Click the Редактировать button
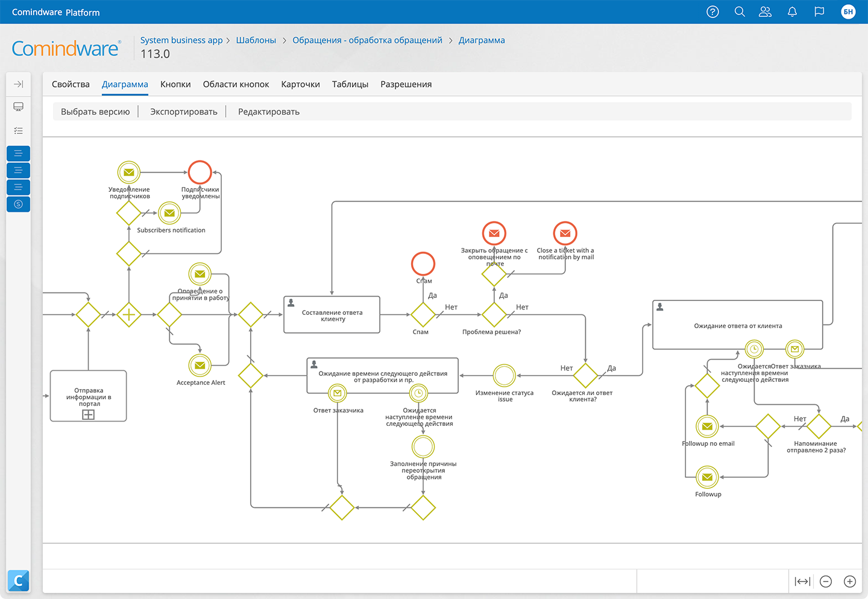This screenshot has height=599, width=868. click(269, 112)
